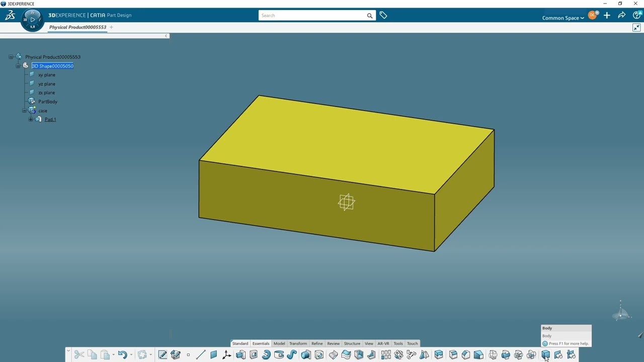Select zx plane in the tree

[x=47, y=93]
